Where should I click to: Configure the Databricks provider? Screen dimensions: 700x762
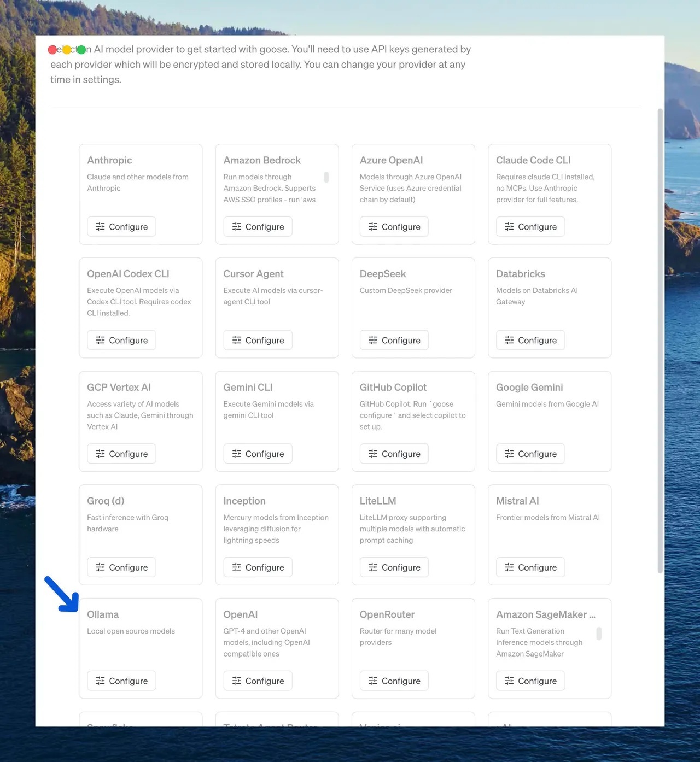click(530, 340)
